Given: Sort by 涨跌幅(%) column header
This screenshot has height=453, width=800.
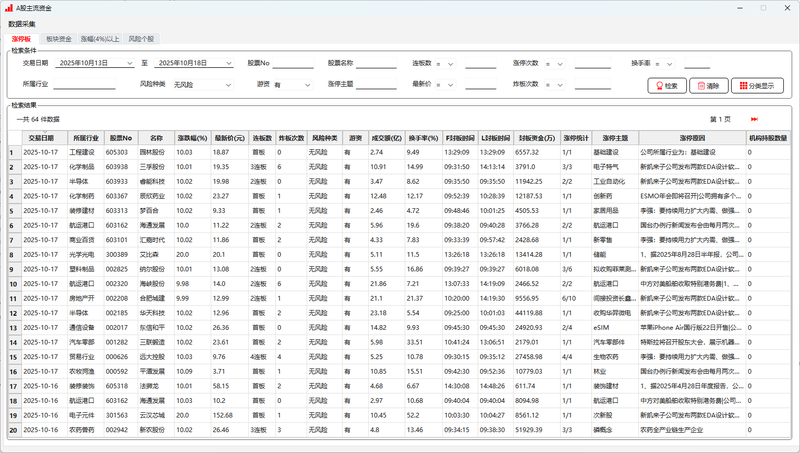Looking at the screenshot, I should coord(191,138).
